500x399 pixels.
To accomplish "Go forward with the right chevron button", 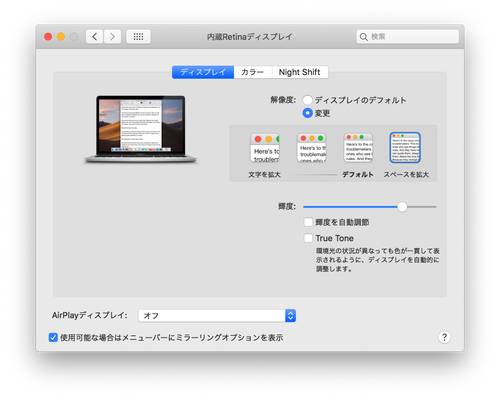I will point(112,37).
